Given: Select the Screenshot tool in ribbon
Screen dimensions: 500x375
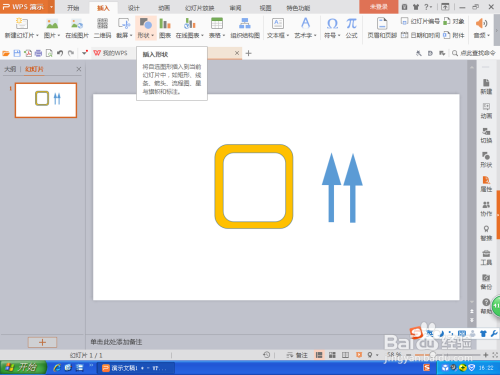Looking at the screenshot, I should point(124,24).
